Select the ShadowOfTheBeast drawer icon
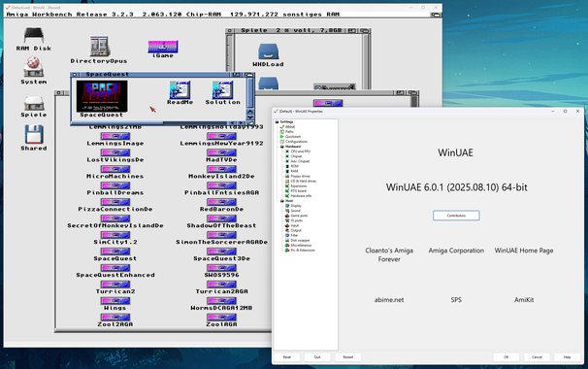Screen dimensions: 588x369 (x=221, y=218)
